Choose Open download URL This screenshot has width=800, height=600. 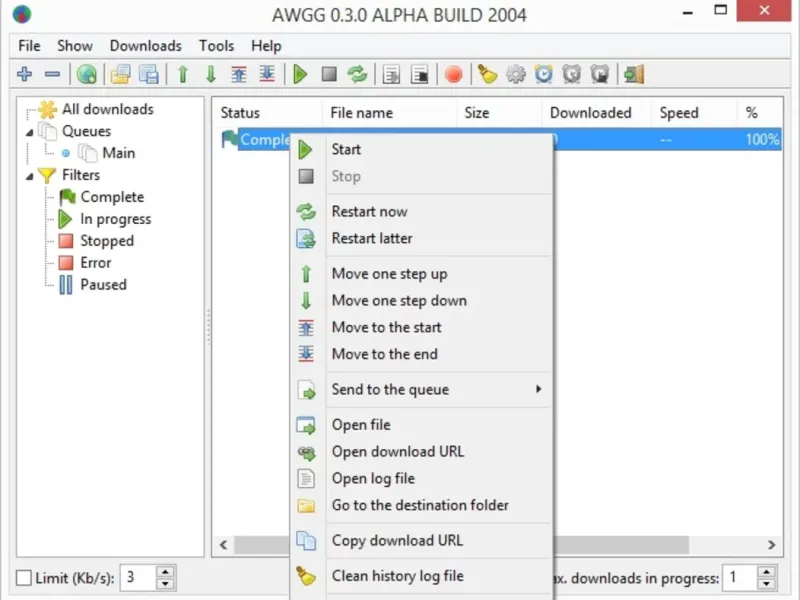(x=421, y=452)
